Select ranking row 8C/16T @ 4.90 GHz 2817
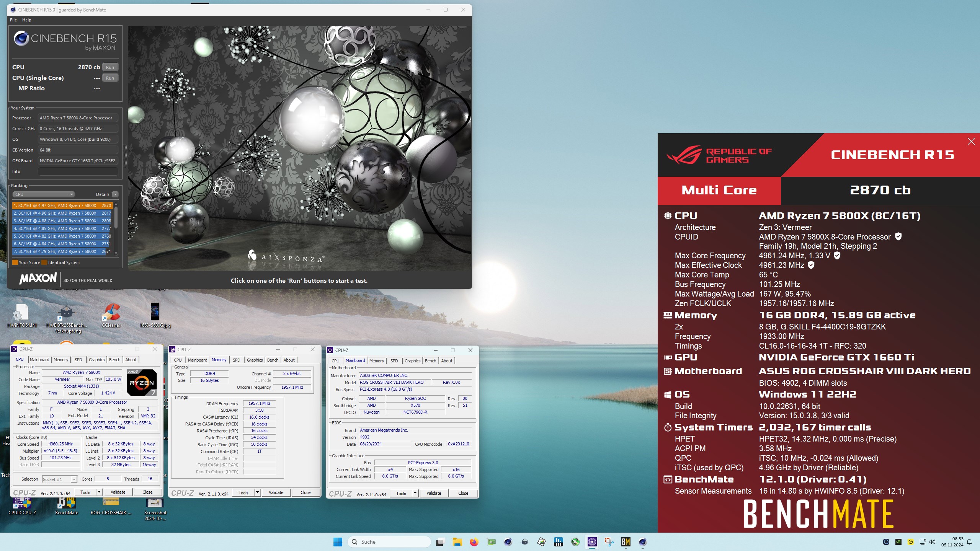This screenshot has height=551, width=980. tap(62, 213)
